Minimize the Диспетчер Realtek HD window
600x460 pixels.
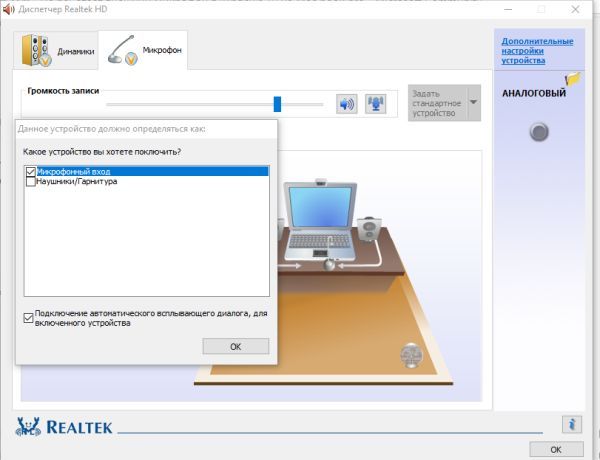(x=508, y=9)
